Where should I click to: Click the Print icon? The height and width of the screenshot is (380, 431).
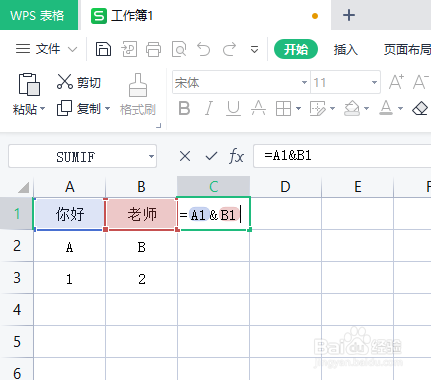(x=153, y=49)
